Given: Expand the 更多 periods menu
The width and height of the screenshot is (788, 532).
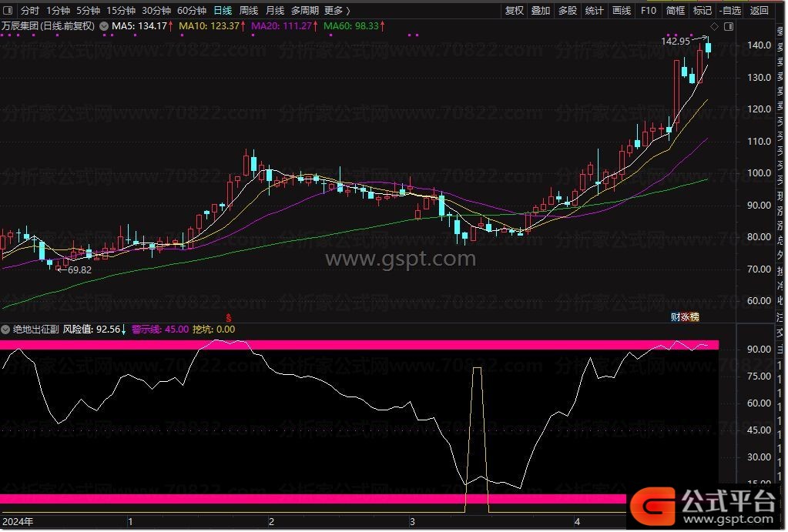Looking at the screenshot, I should coord(337,10).
